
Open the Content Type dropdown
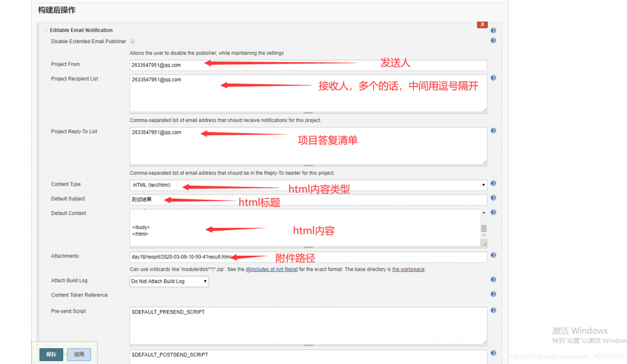(x=308, y=185)
